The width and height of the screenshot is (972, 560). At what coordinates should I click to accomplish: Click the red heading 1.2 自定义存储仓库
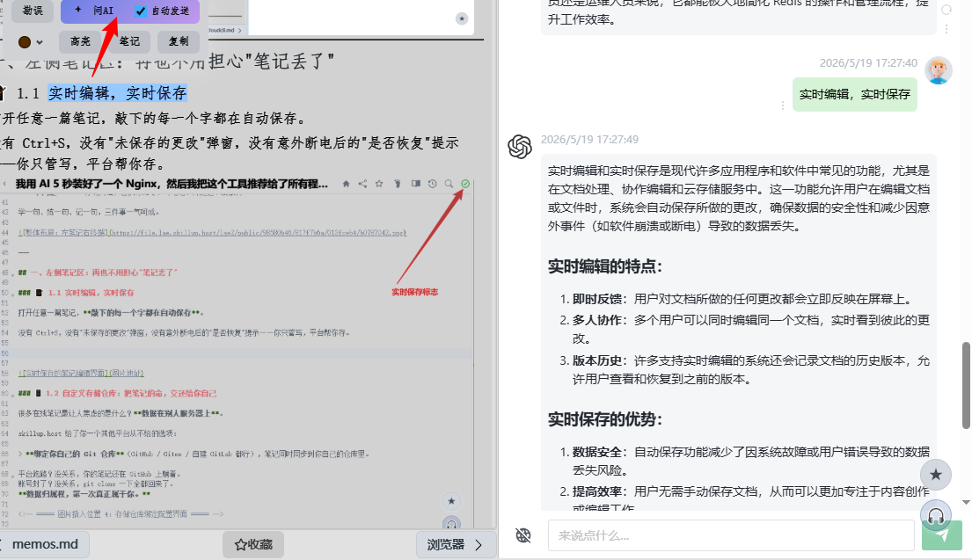click(x=131, y=393)
